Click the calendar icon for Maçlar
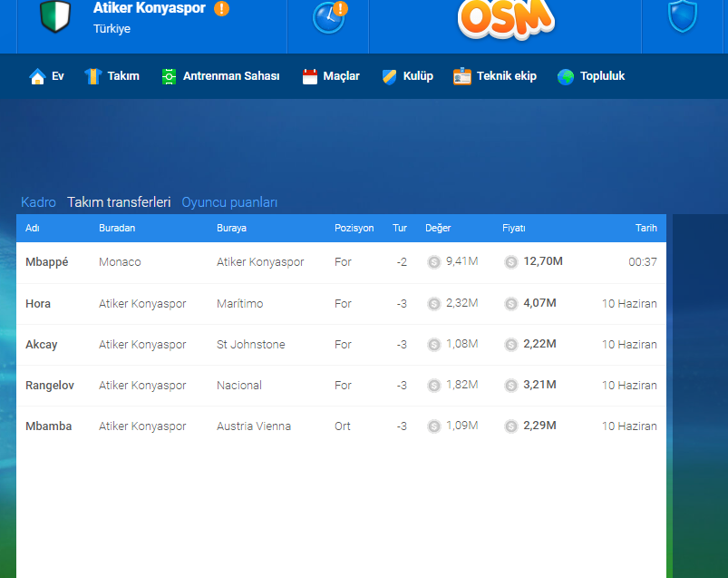 pos(310,76)
